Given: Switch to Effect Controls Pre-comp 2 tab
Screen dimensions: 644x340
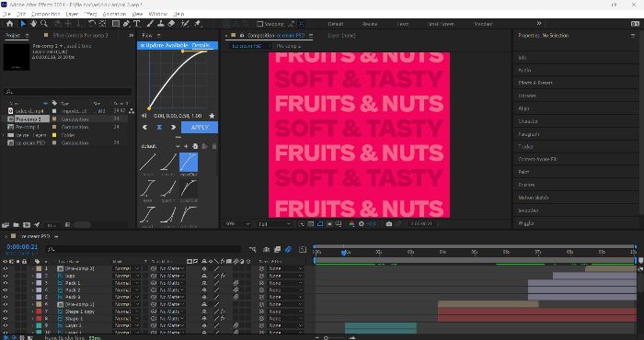Looking at the screenshot, I should (81, 35).
